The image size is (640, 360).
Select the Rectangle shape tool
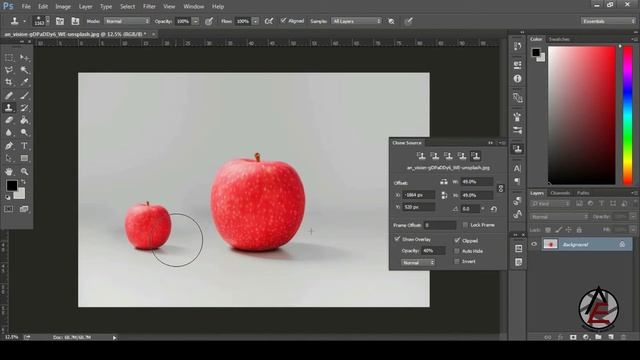click(x=24, y=158)
